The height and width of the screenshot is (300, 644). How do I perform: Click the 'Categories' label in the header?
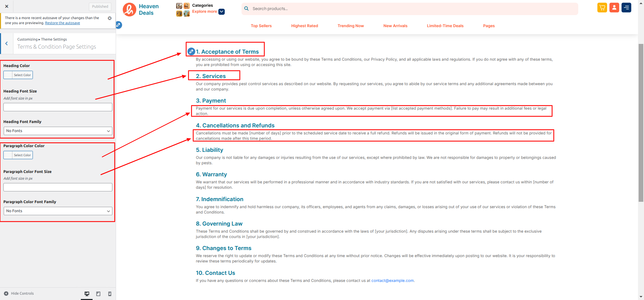(203, 5)
